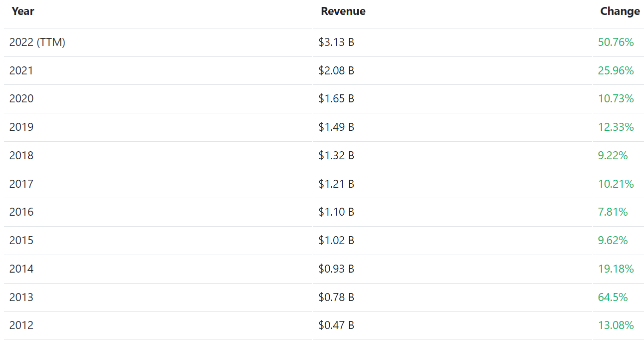Select the 2021 year cell
The width and height of the screenshot is (644, 341).
click(x=21, y=71)
